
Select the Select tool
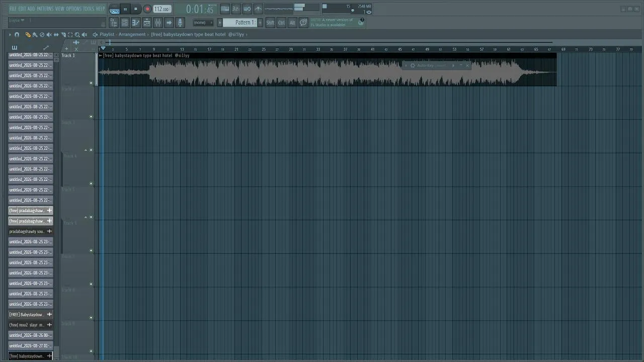click(x=70, y=35)
